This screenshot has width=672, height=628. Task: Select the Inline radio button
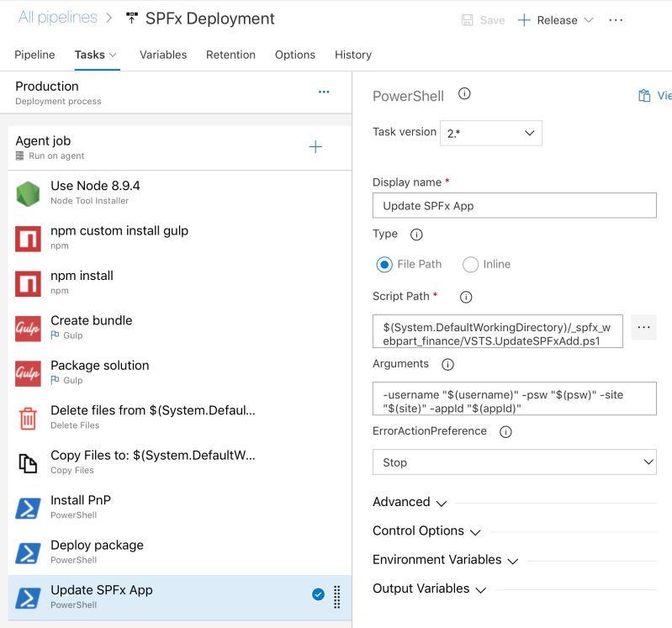pos(470,264)
